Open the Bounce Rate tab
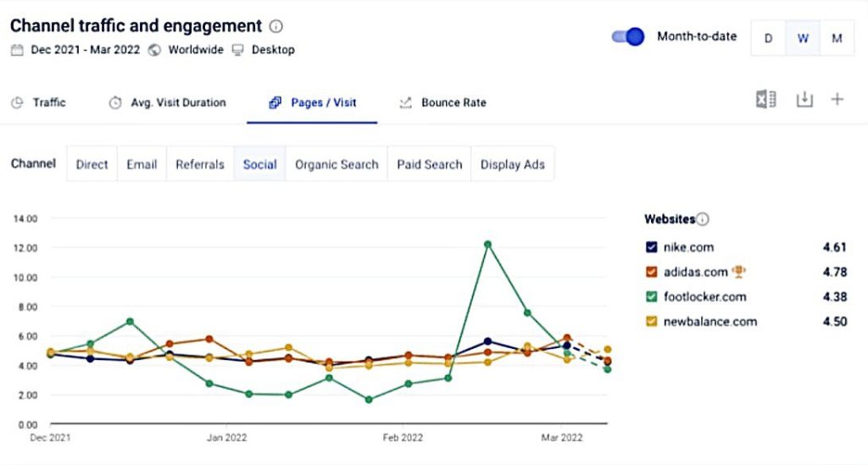Viewport: 868px width, 465px height. coord(442,102)
